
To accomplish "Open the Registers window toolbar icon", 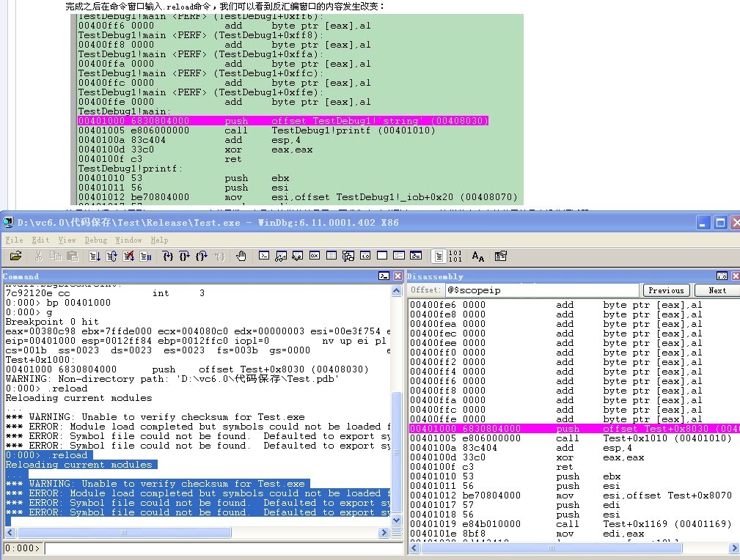I will [315, 256].
